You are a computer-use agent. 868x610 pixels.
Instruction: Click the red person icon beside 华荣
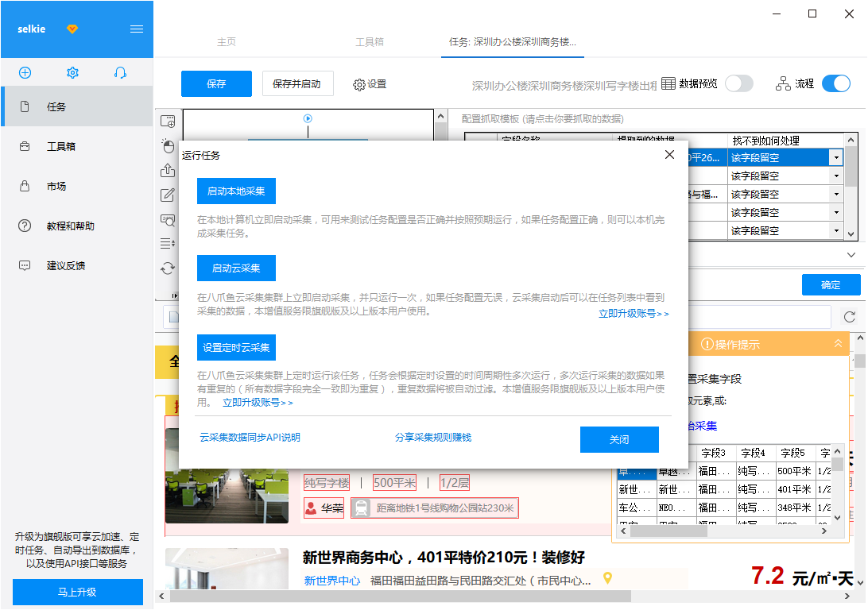(311, 508)
